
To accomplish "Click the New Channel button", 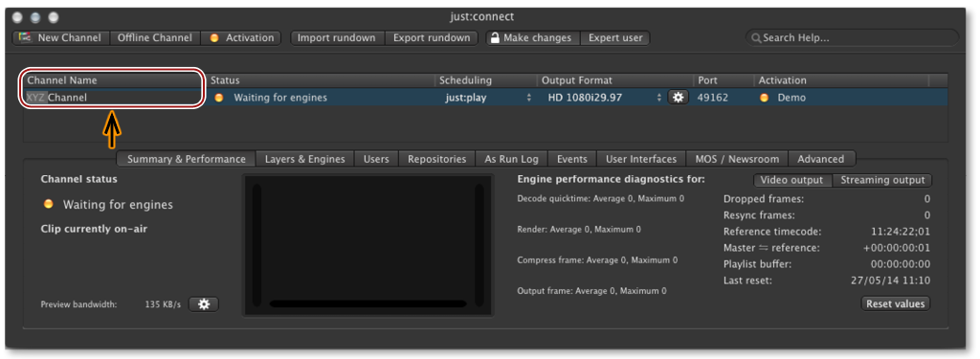I will point(60,37).
